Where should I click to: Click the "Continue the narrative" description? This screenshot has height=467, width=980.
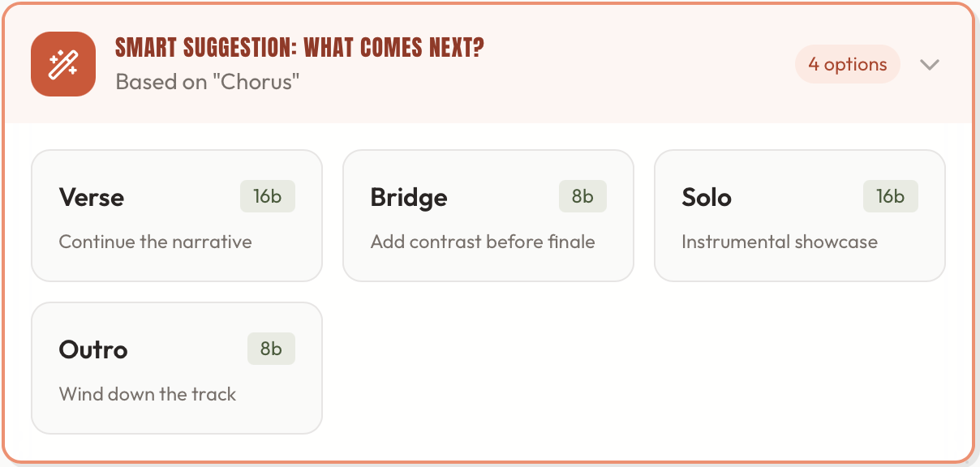point(156,242)
